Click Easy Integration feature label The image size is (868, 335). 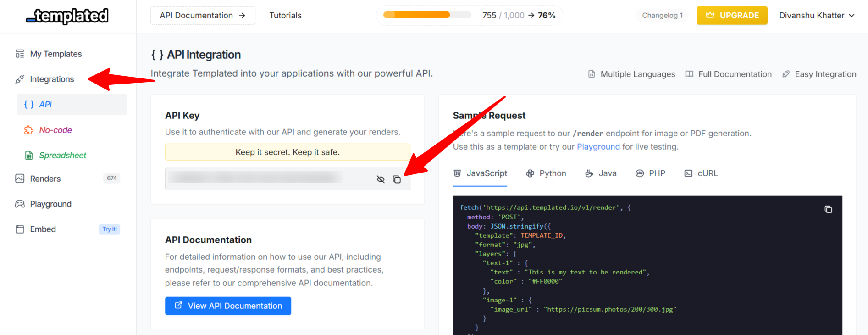pos(825,74)
